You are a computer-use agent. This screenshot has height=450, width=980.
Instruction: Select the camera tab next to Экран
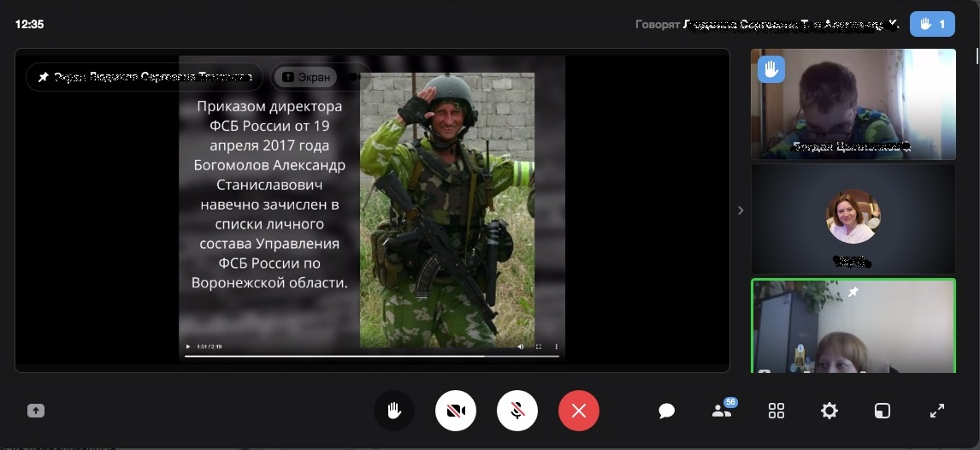pyautogui.click(x=354, y=77)
